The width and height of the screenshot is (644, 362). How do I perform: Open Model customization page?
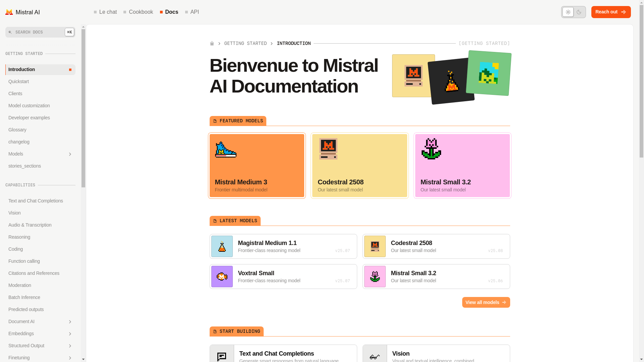coord(40,106)
